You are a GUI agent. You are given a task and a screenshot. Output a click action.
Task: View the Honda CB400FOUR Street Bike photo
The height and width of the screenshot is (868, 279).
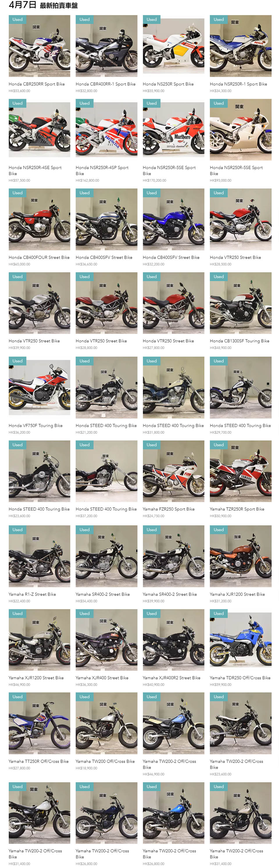39,219
